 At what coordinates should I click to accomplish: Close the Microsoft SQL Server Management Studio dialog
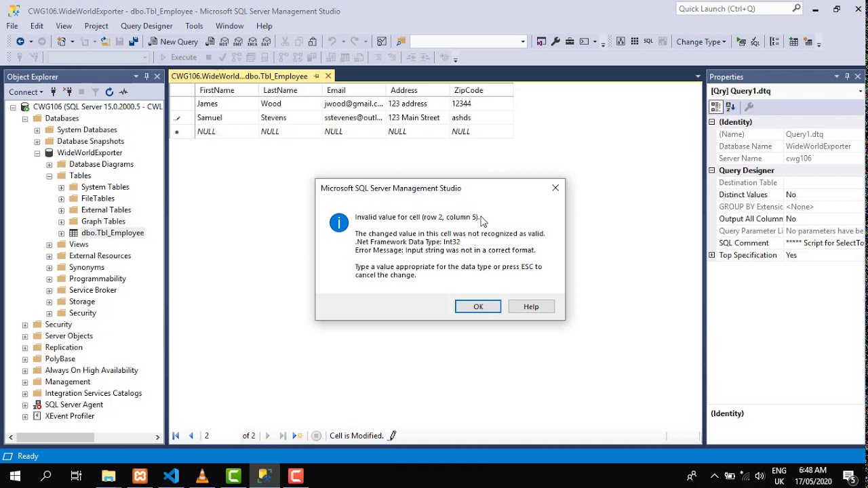pyautogui.click(x=555, y=188)
